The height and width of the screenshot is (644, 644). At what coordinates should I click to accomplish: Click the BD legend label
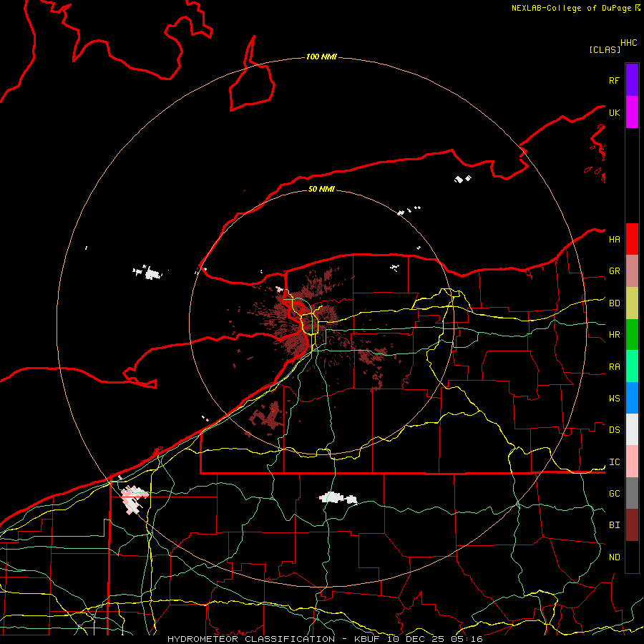click(x=614, y=303)
